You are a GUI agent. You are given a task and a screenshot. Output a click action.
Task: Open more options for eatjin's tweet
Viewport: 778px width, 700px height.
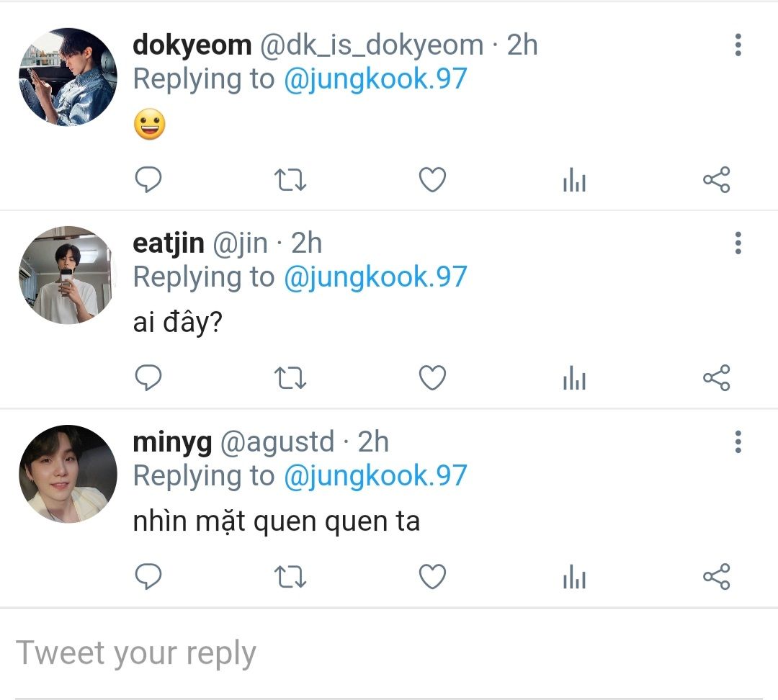pyautogui.click(x=738, y=243)
